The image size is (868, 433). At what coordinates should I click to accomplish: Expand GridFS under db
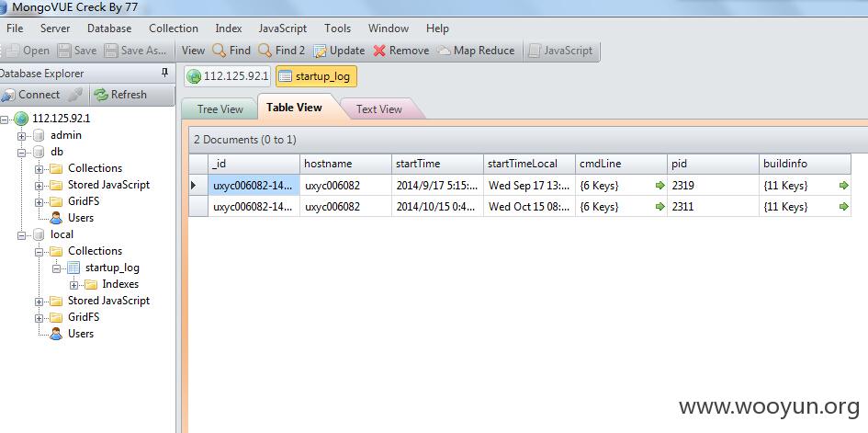pyautogui.click(x=39, y=202)
